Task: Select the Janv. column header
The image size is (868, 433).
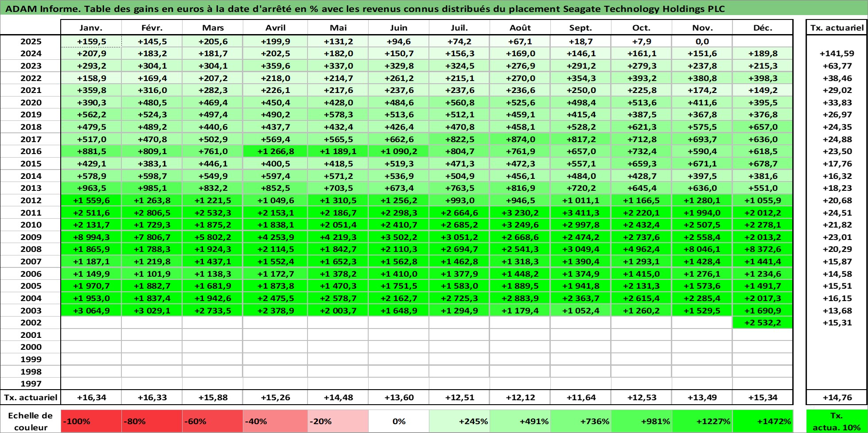Action: pos(91,27)
